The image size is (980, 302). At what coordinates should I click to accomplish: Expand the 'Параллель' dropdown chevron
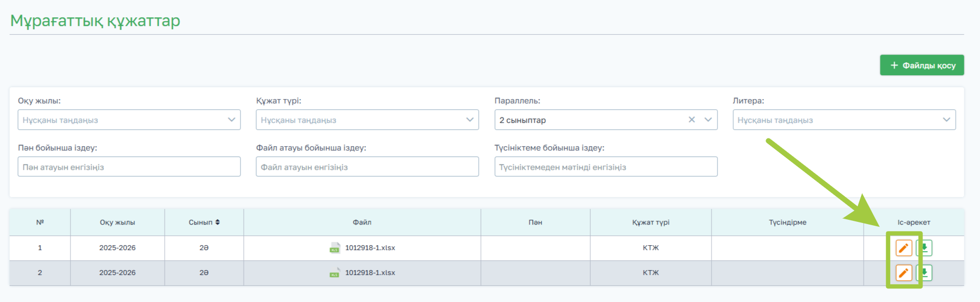click(708, 120)
